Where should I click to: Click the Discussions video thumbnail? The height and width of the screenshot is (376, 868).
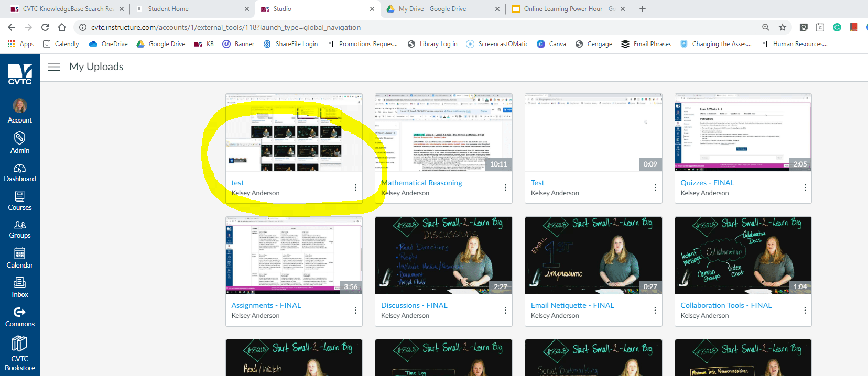click(x=443, y=256)
